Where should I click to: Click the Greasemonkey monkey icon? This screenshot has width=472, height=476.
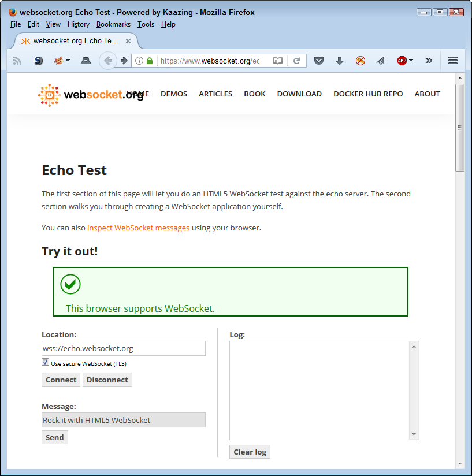tap(58, 61)
